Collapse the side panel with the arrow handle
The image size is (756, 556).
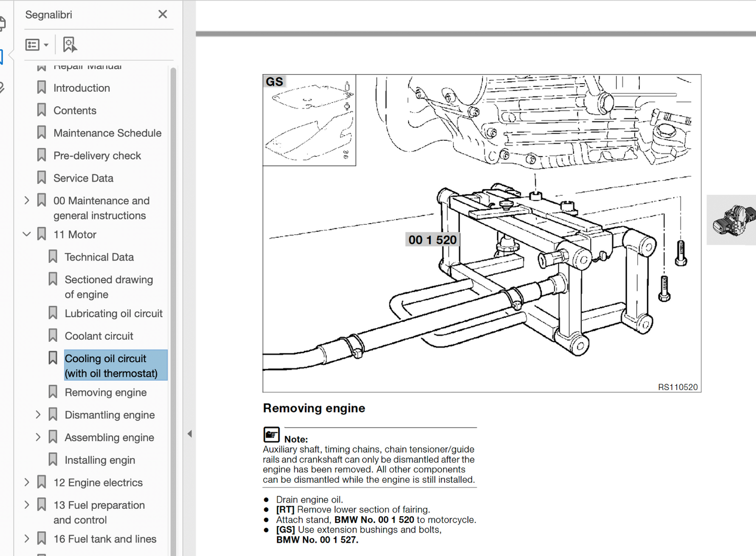click(x=189, y=433)
